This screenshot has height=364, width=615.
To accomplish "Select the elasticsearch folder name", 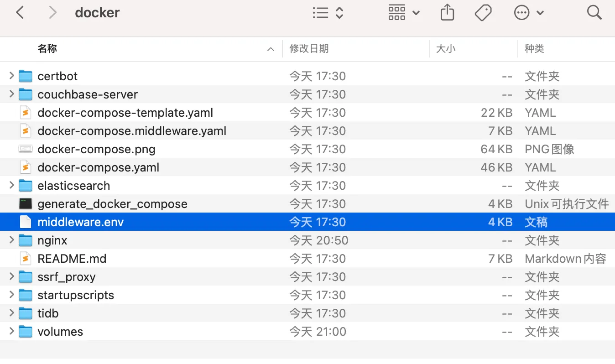I will coord(73,186).
